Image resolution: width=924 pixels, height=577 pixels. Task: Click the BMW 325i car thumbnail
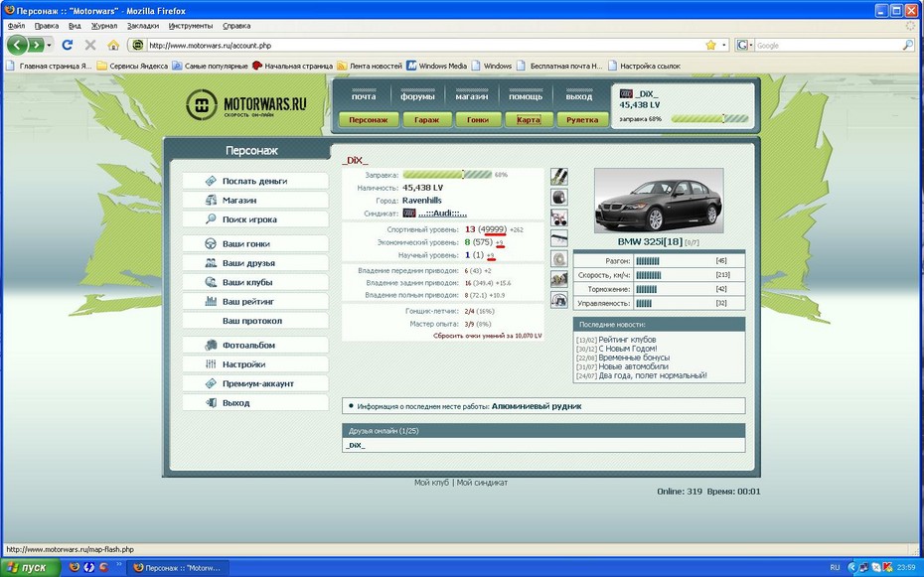coord(659,201)
